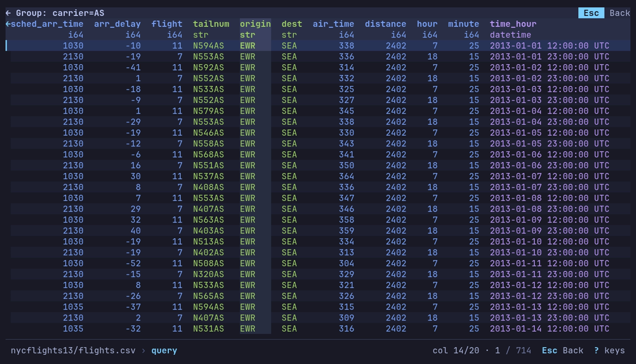Click time_hour cell 2013-01-02 23:00:00 UTC
636x364 pixels.
tap(550, 79)
